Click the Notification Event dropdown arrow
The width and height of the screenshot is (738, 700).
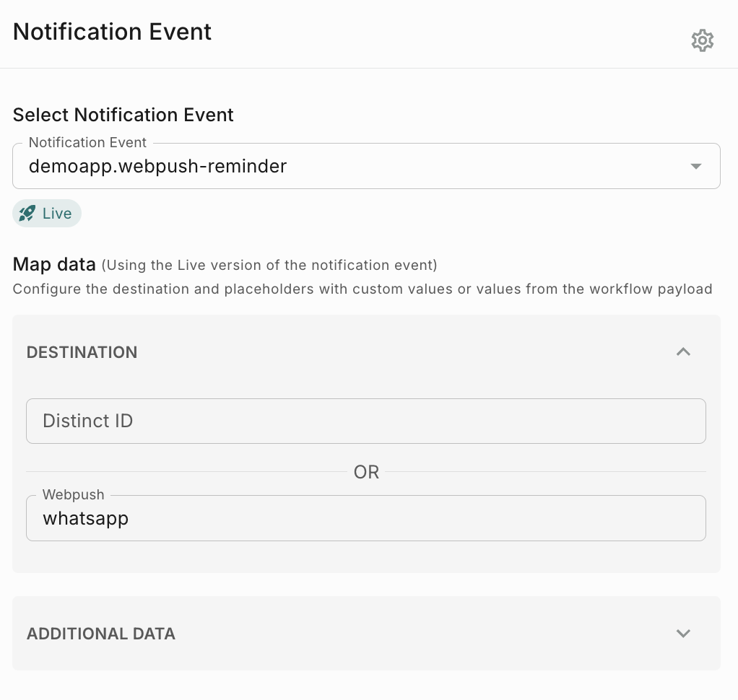coord(695,165)
